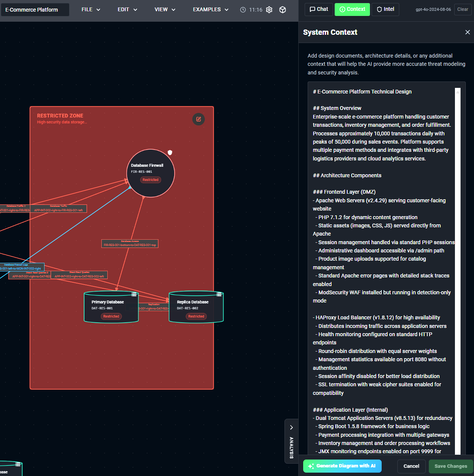Switch to the Intel tab
This screenshot has height=476, width=474.
pyautogui.click(x=385, y=9)
